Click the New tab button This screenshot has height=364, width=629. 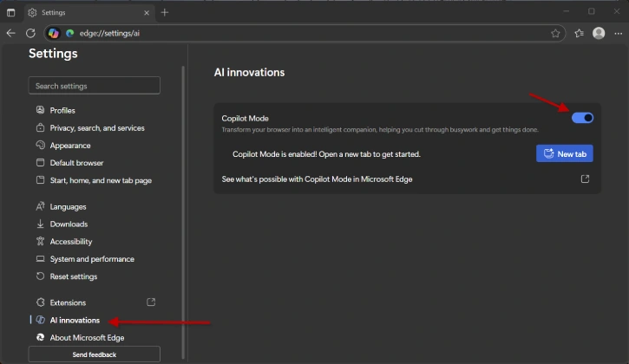565,153
